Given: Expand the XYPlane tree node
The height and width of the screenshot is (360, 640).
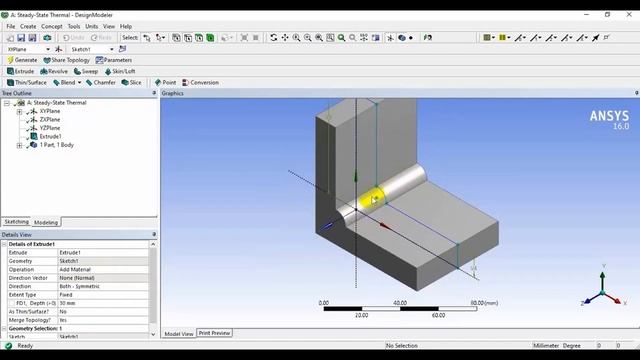Looking at the screenshot, I should coord(20,111).
